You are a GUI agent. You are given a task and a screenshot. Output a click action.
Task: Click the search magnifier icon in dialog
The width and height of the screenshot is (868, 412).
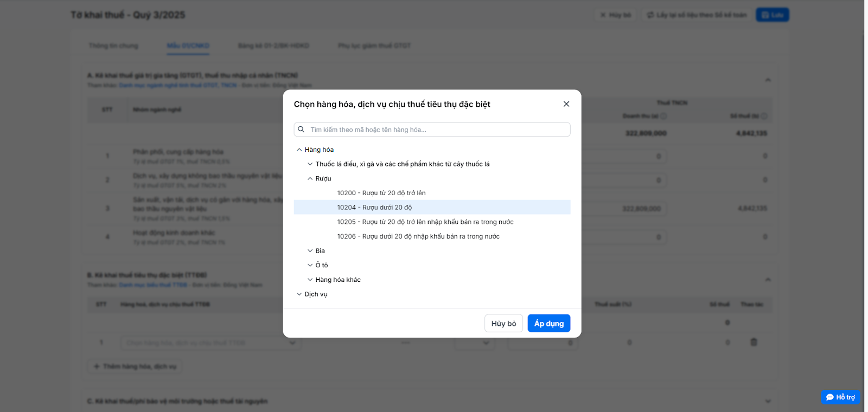point(301,130)
